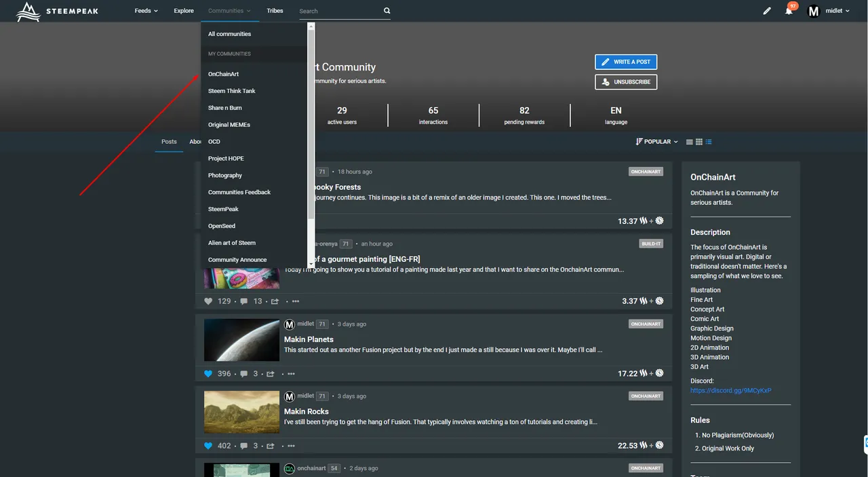Switch to the grid view icon

click(699, 142)
